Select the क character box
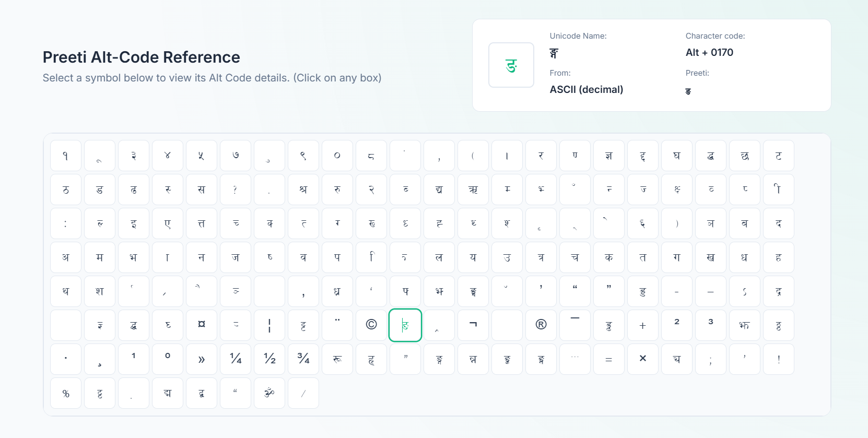 point(608,257)
